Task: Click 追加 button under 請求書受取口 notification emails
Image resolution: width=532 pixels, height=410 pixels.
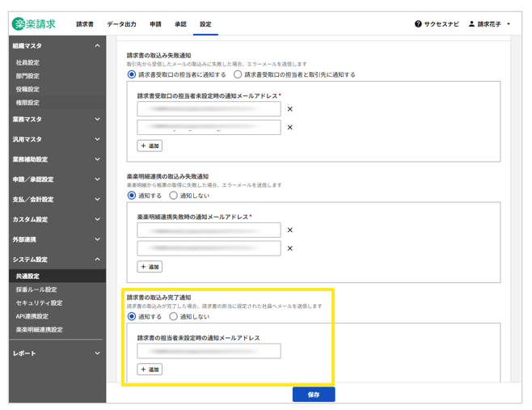Action: [150, 146]
